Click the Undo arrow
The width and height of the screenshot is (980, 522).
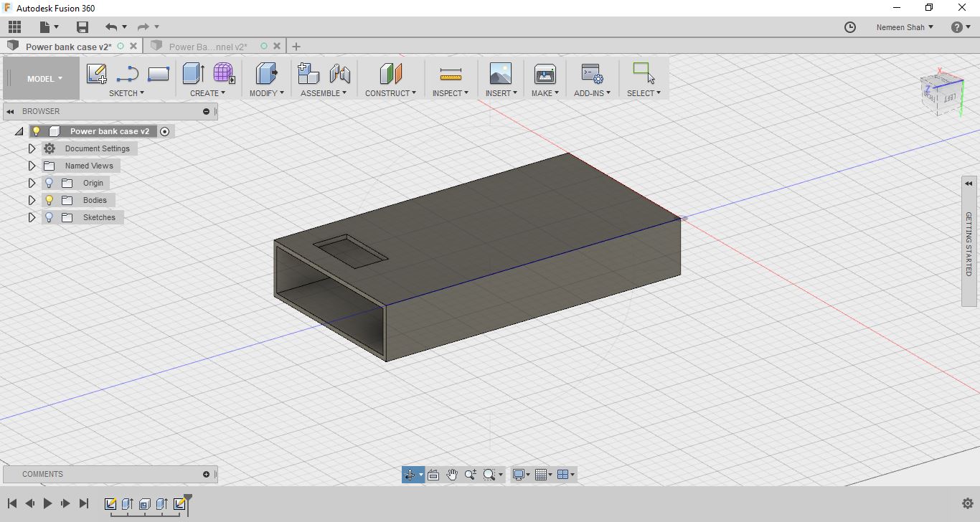(x=110, y=27)
